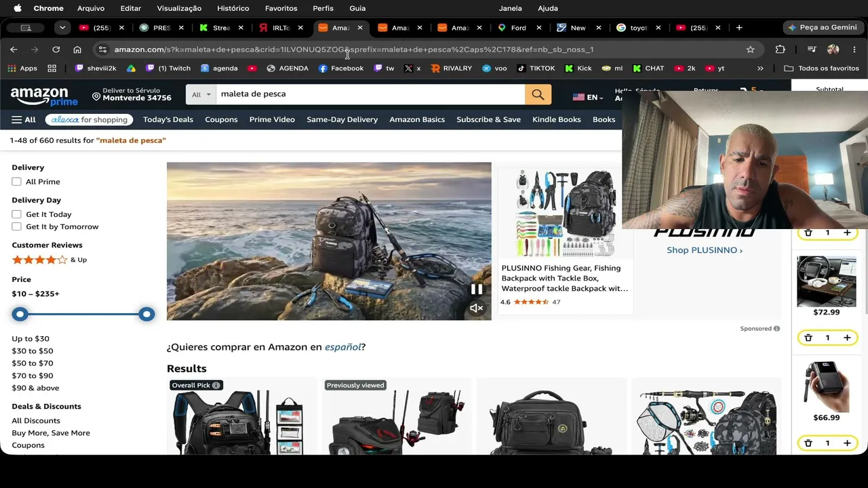Image resolution: width=868 pixels, height=488 pixels.
Task: Click the Amazon search box with maleta de pesca
Action: point(370,95)
